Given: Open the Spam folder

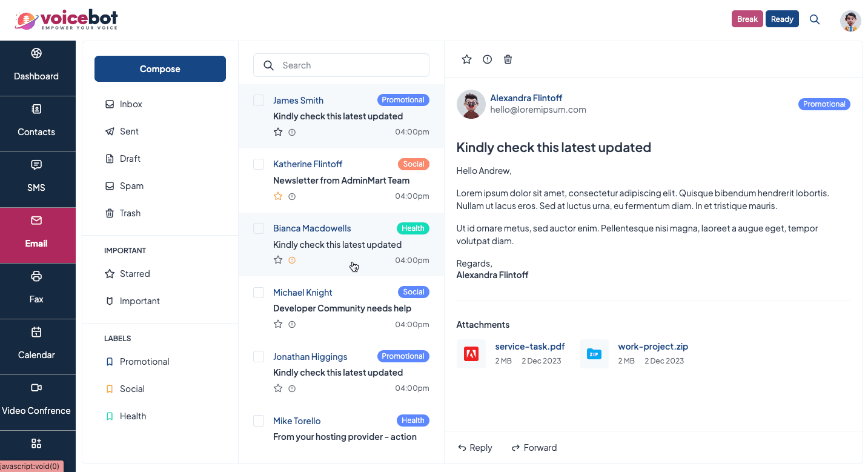Looking at the screenshot, I should (131, 186).
